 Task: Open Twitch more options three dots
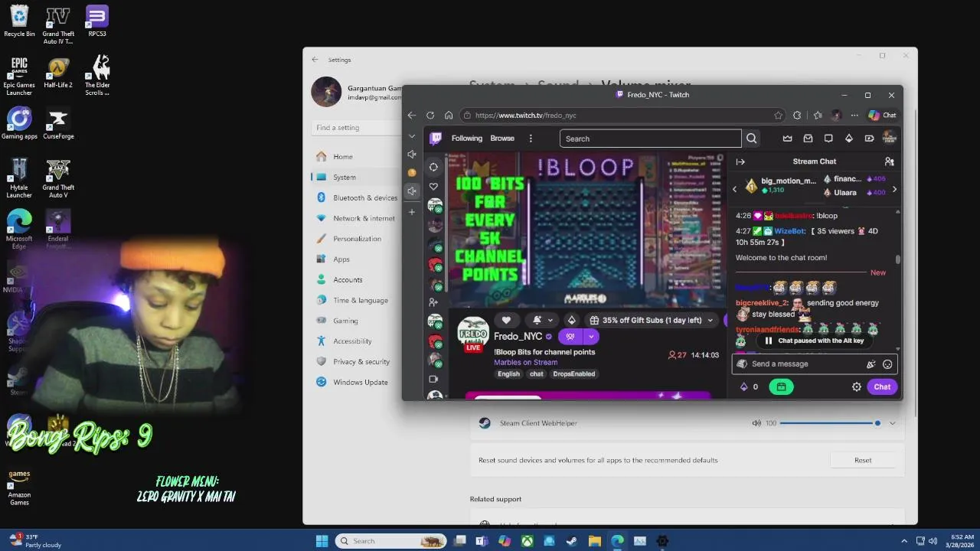531,139
